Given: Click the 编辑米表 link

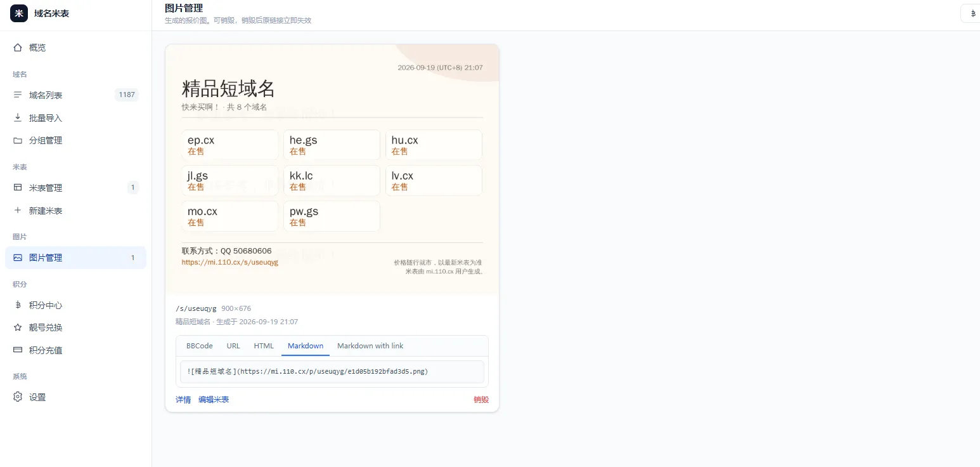Looking at the screenshot, I should 214,400.
